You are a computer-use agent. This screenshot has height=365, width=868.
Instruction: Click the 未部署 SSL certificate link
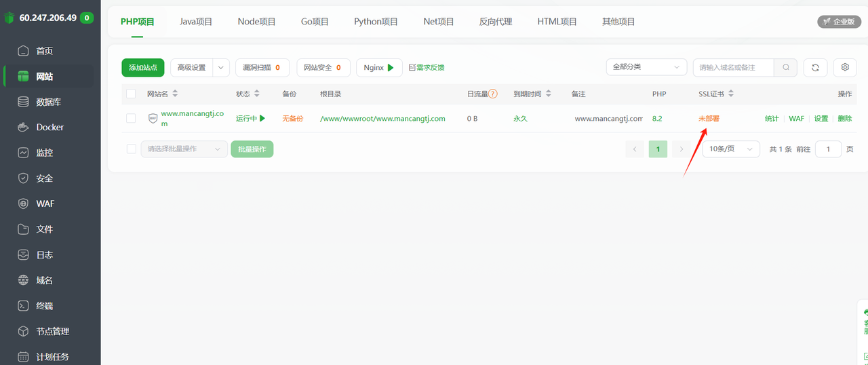point(709,119)
